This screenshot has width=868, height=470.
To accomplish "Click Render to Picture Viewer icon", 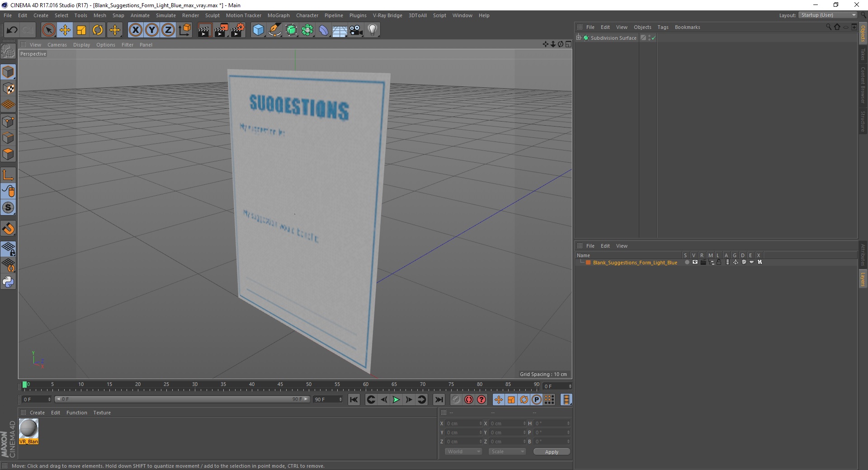I will click(221, 30).
